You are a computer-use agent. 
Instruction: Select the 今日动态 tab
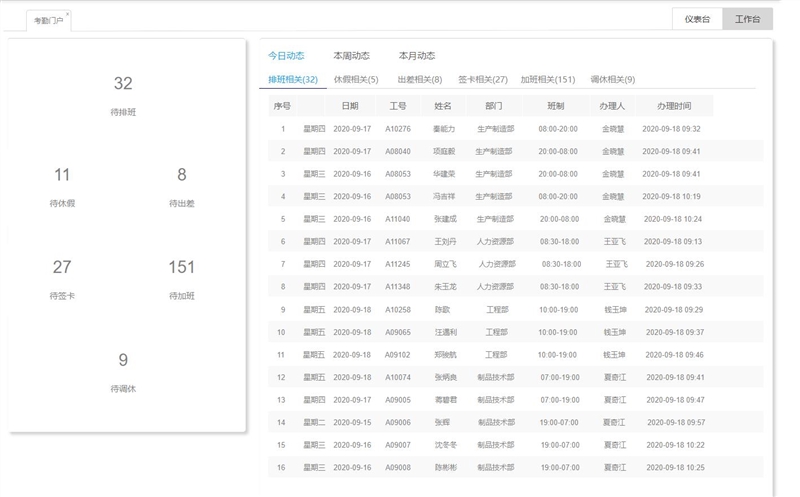point(286,56)
